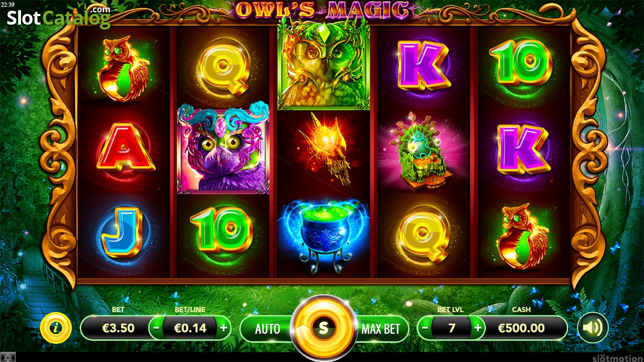Screen dimensions: 644x362
Task: Enable AUTO spin mode
Action: click(267, 328)
